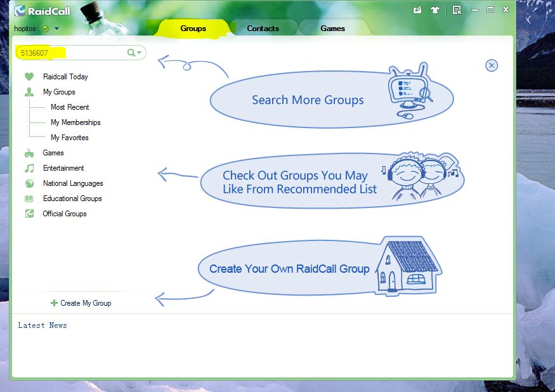Maximize the RaidCall window
This screenshot has height=392, width=555.
pos(490,10)
